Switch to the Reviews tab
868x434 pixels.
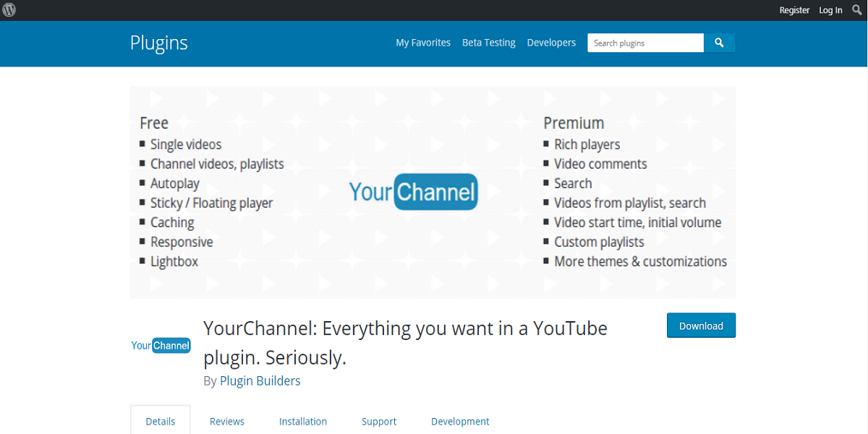click(227, 421)
